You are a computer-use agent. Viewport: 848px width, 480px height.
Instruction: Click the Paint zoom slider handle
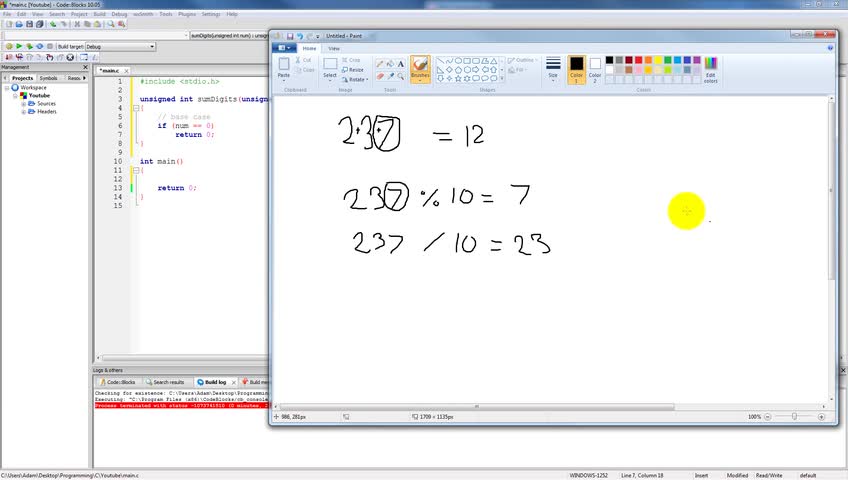tap(794, 417)
